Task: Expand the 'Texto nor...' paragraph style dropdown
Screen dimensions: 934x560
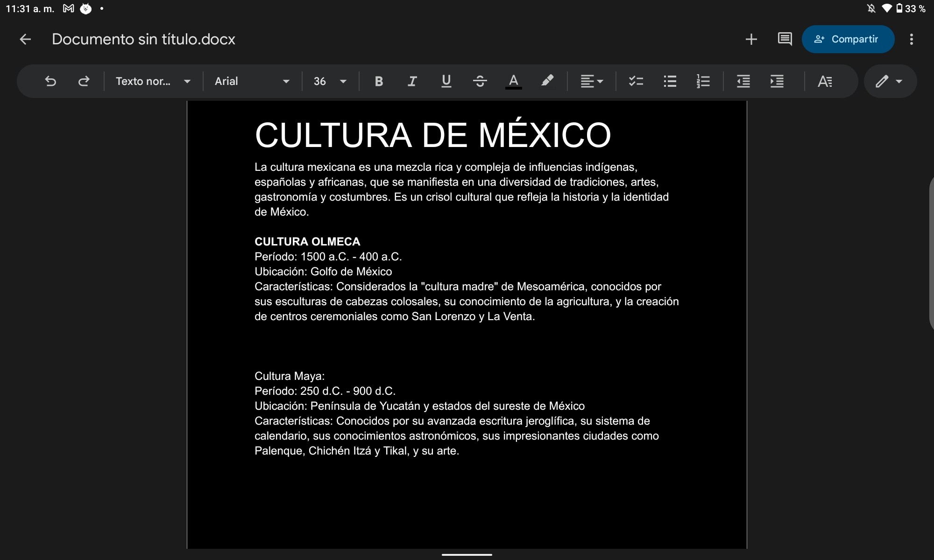Action: (x=153, y=81)
